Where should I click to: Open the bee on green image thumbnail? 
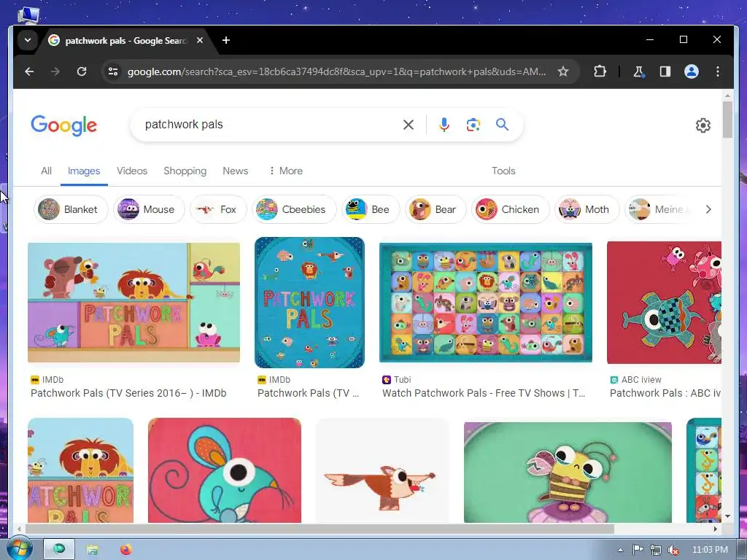(568, 472)
